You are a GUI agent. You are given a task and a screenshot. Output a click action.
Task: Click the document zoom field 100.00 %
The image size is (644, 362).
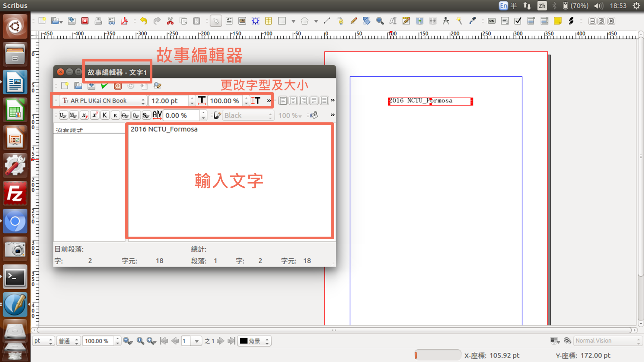(98, 341)
